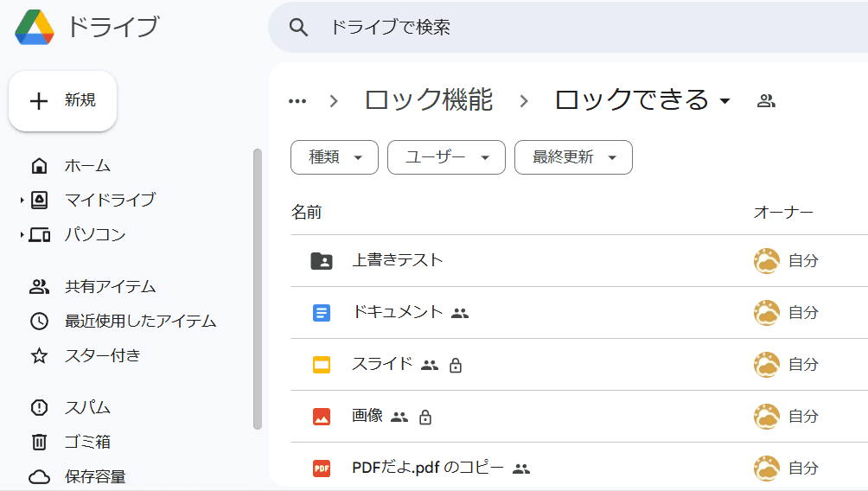Click the スター付き star icon

[x=39, y=355]
